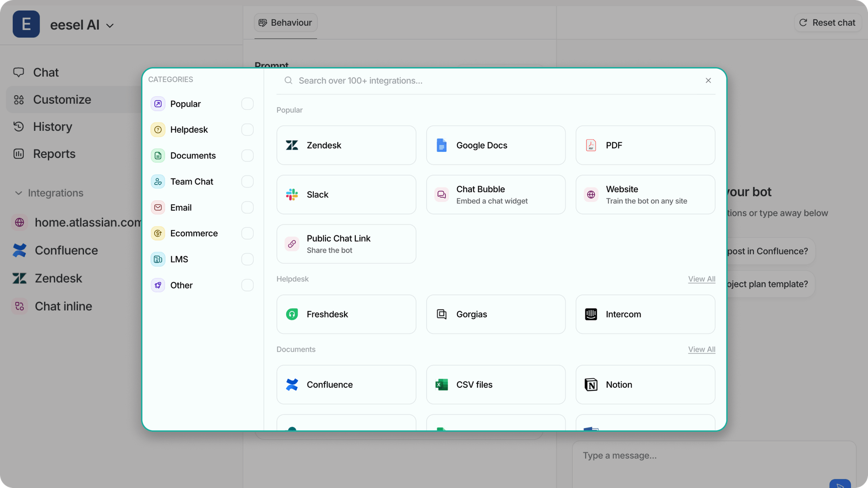Close the integrations dialog
868x488 pixels.
tap(708, 80)
